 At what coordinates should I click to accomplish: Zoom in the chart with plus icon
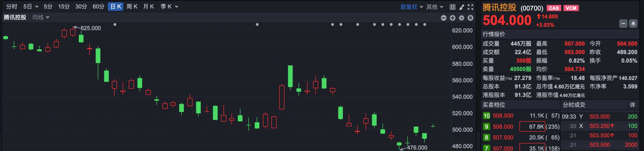click(x=452, y=18)
